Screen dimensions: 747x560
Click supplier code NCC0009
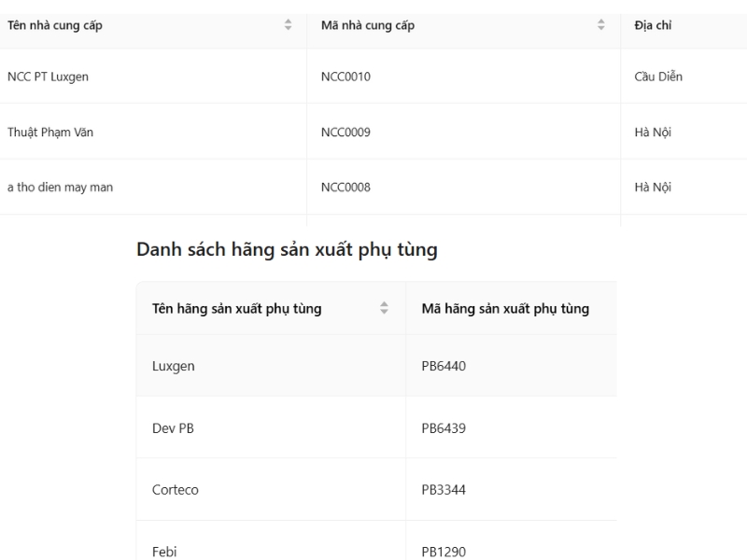(345, 132)
